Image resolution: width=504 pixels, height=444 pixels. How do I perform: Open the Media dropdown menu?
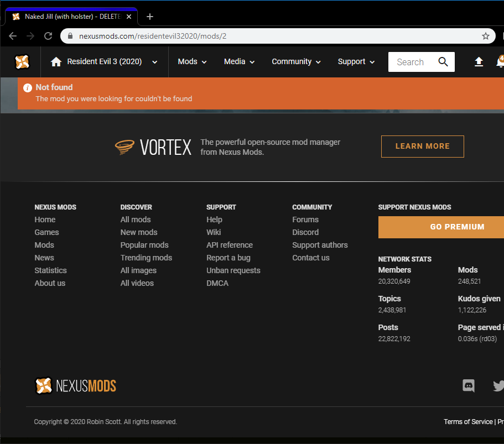(239, 62)
